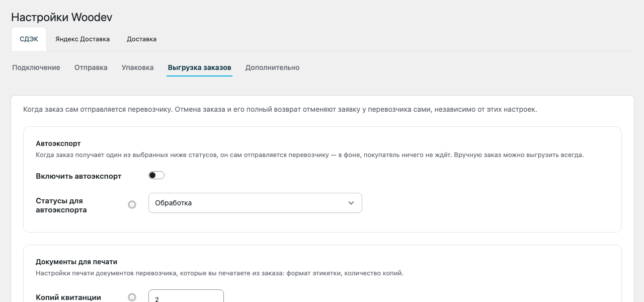Click the Статусы для автоэкспорта label
Viewport: 644px width, 302px height.
[61, 205]
